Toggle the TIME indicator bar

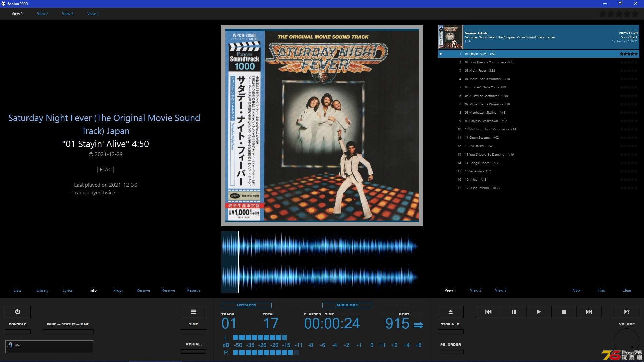point(194,331)
